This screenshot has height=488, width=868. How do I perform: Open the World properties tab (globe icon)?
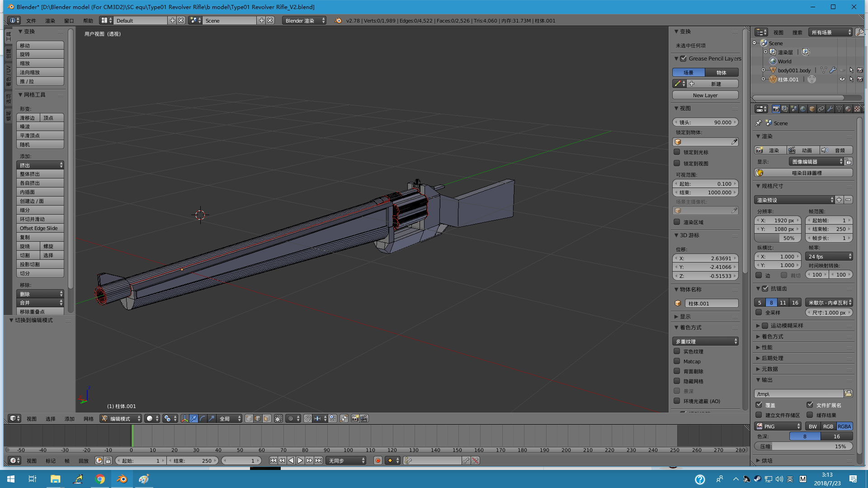tap(803, 109)
